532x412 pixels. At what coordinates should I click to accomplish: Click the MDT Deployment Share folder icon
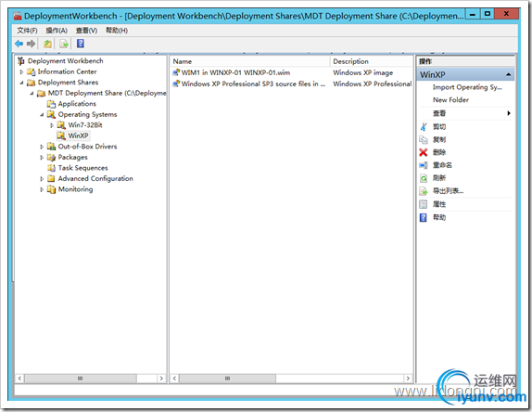point(42,93)
